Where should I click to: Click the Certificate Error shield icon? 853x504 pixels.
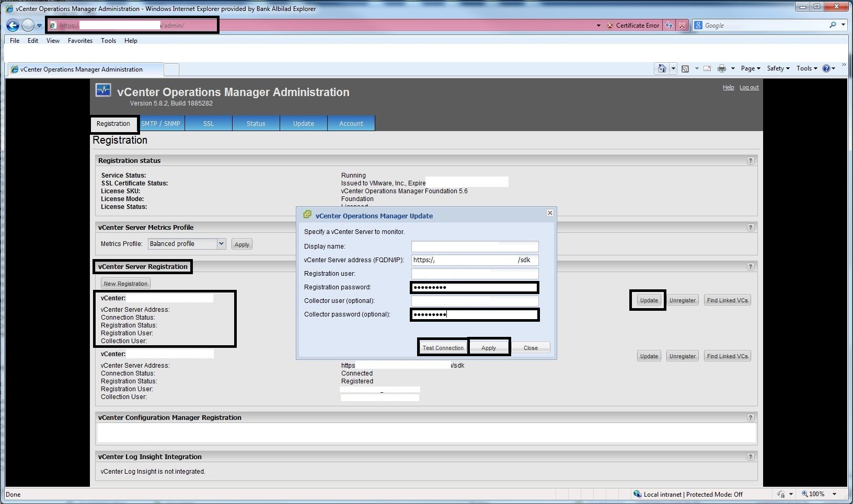click(x=610, y=26)
